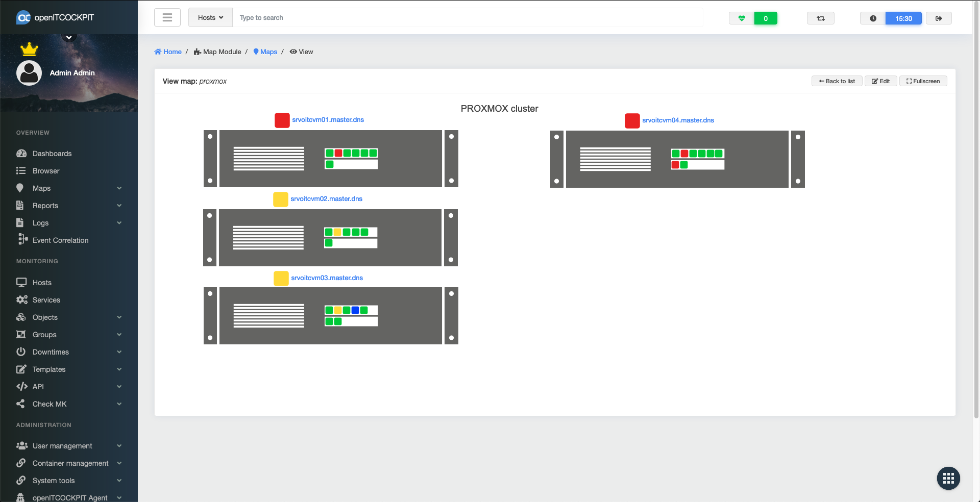Click the Type to search field

[468, 18]
